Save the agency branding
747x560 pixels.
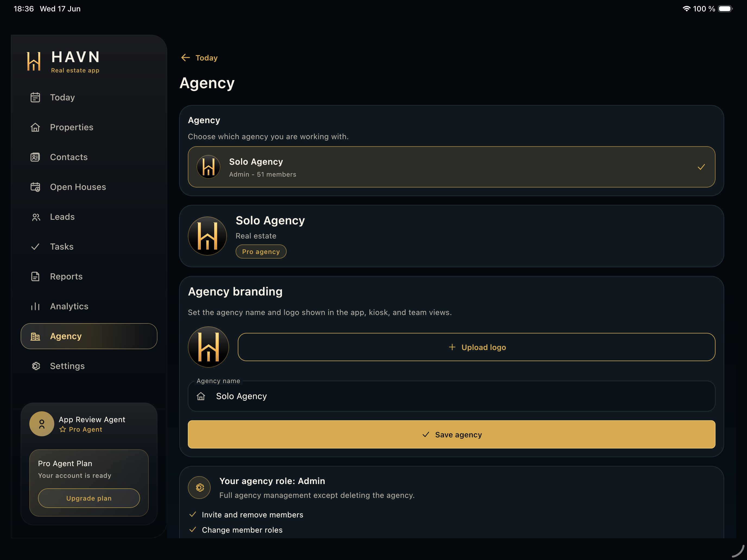(451, 434)
